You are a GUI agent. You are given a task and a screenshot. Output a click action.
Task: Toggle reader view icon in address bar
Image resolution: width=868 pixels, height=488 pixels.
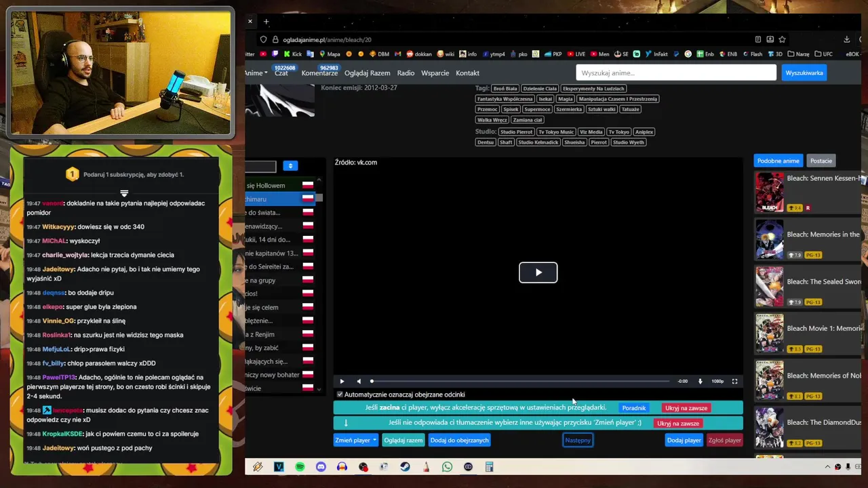pos(757,39)
